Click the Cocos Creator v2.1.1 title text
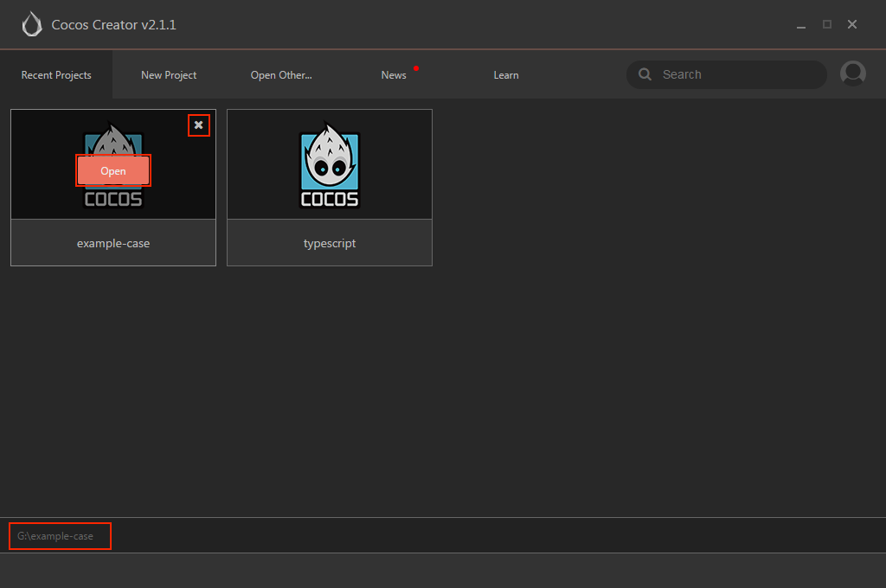This screenshot has width=886, height=588. [x=113, y=25]
